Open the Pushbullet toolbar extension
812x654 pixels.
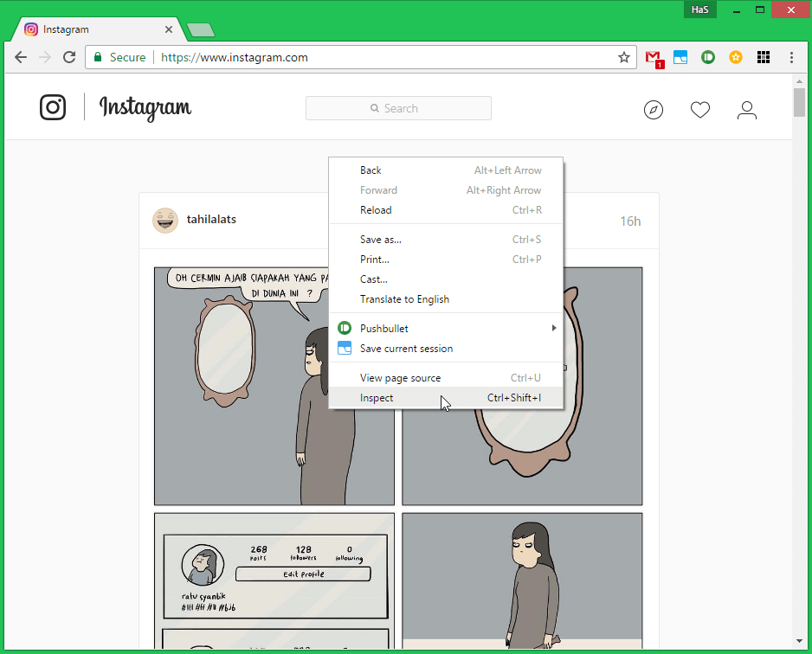708,57
